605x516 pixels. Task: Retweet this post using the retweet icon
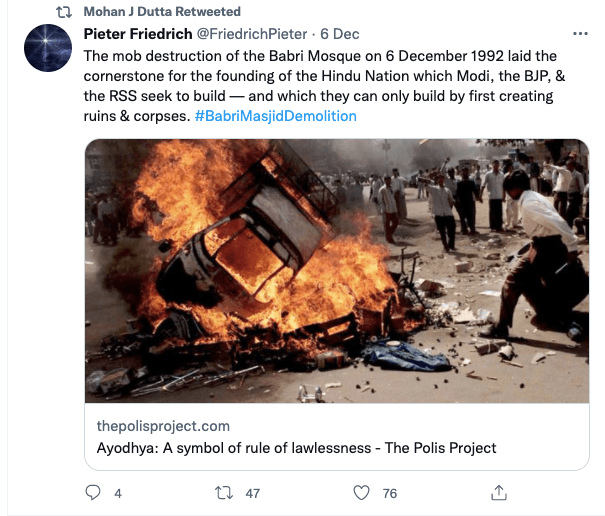pos(225,492)
